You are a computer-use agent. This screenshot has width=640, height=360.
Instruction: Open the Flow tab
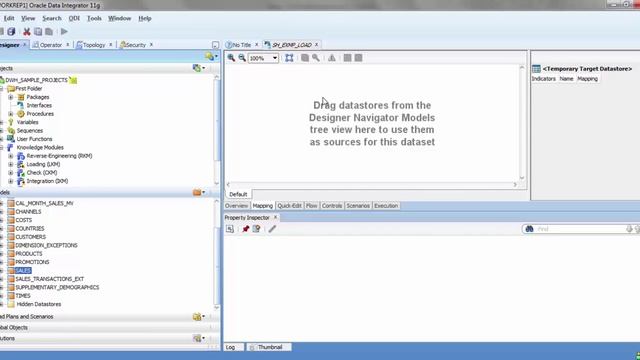pyautogui.click(x=311, y=206)
